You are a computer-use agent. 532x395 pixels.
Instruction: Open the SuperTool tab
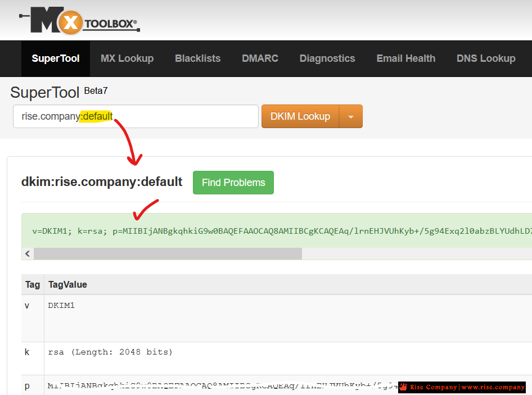(x=56, y=58)
